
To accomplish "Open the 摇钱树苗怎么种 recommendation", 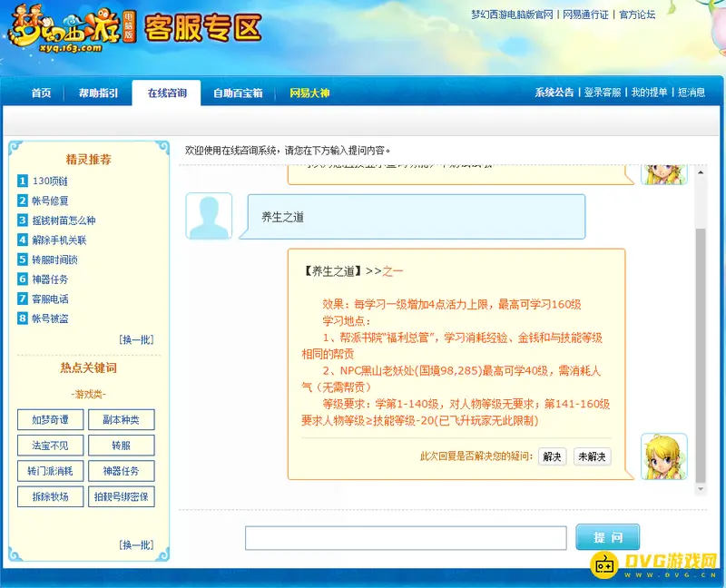I will 64,220.
